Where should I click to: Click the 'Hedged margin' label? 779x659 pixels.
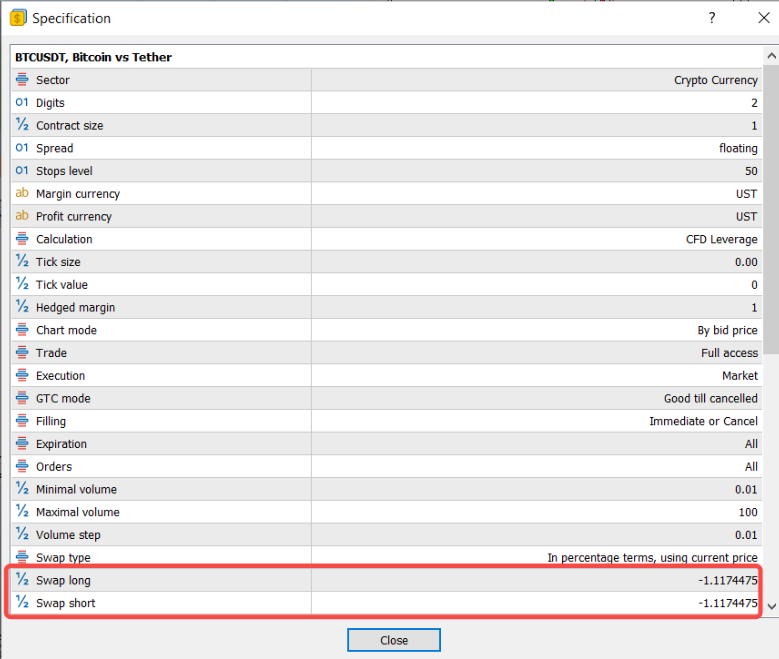(x=76, y=308)
